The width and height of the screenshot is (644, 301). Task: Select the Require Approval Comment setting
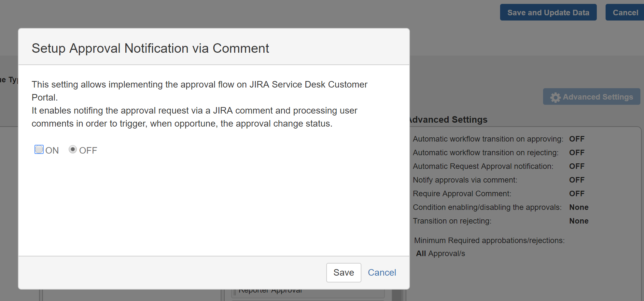pyautogui.click(x=462, y=194)
